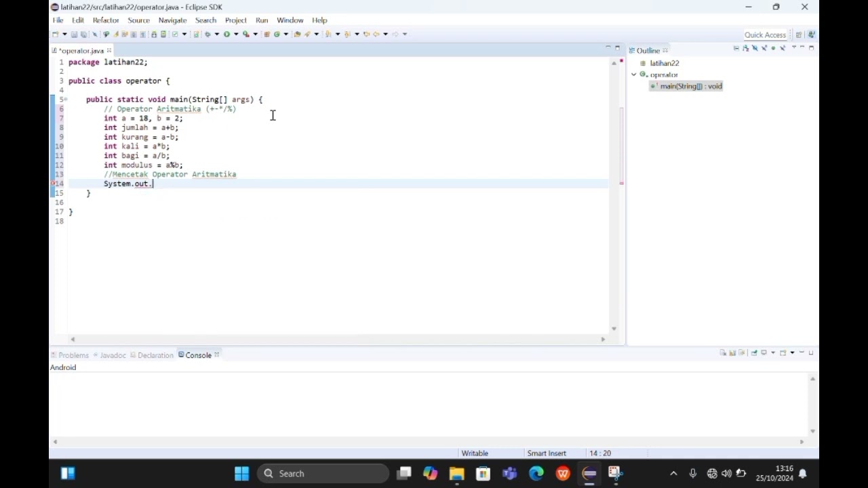Open the File menu
The height and width of the screenshot is (488, 868).
coord(58,20)
